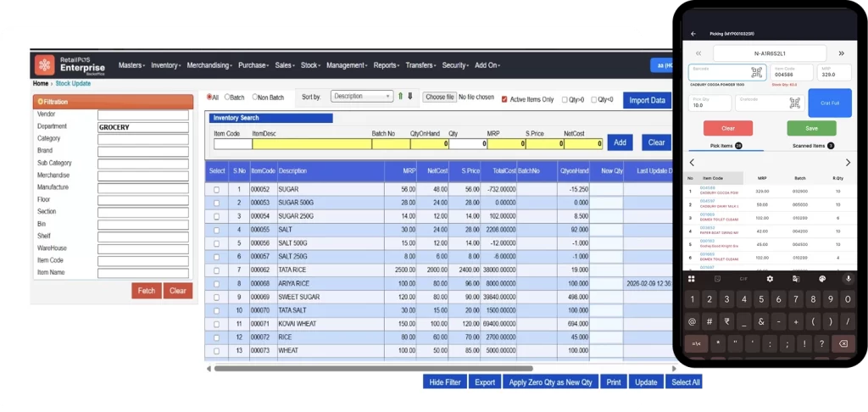868x412 pixels.
Task: Click the Select All button
Action: pos(685,382)
